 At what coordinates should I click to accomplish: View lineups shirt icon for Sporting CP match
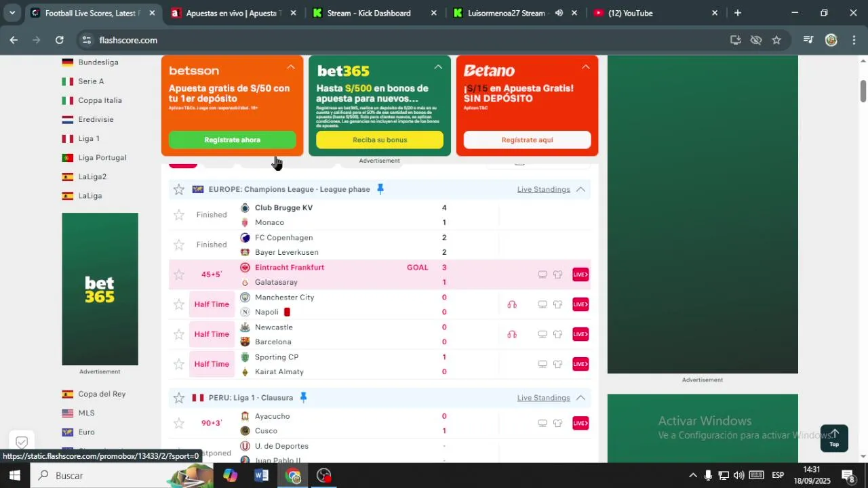point(558,364)
